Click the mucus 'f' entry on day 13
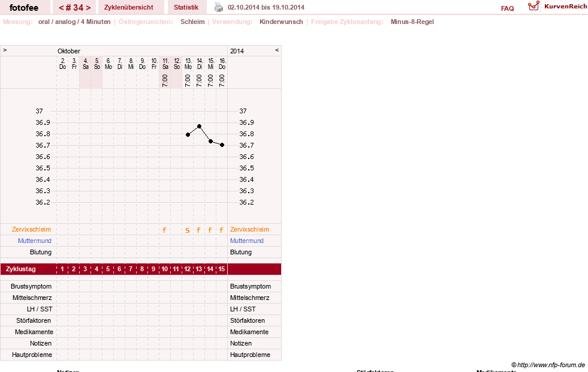The image size is (588, 372). click(199, 230)
